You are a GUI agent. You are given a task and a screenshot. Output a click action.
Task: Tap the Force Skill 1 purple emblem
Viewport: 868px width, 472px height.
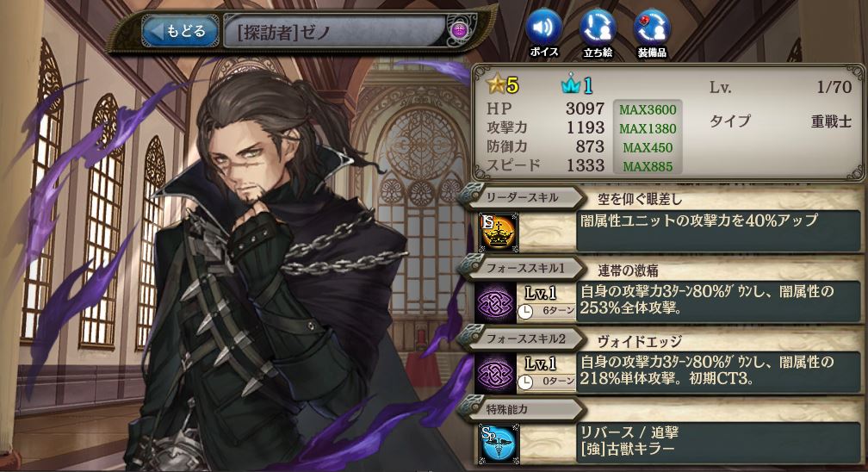(495, 302)
